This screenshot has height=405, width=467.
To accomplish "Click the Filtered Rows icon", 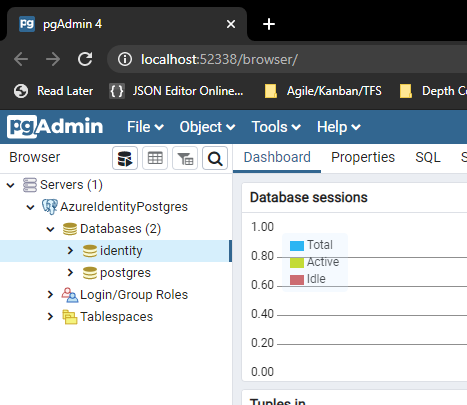I will [x=185, y=158].
